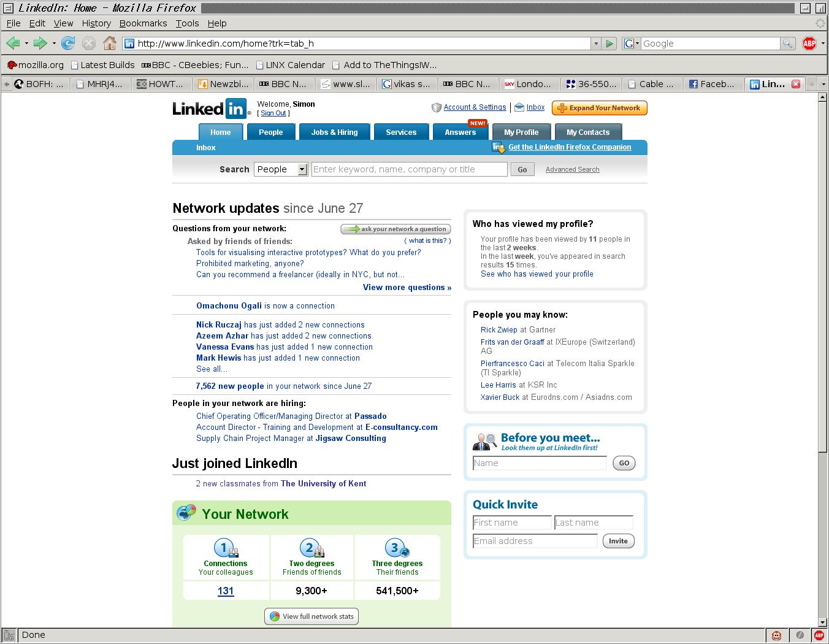Click the Sign Out link
This screenshot has width=829, height=644.
point(273,113)
